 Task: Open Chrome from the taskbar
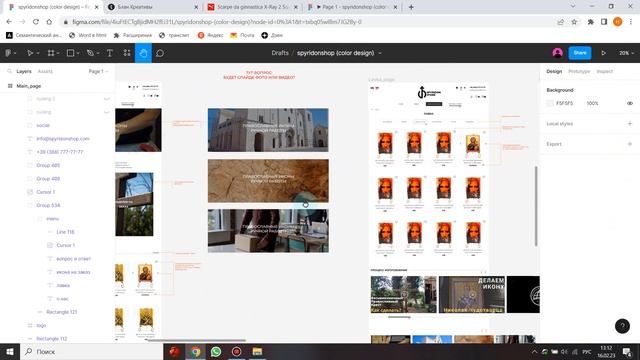(196, 351)
